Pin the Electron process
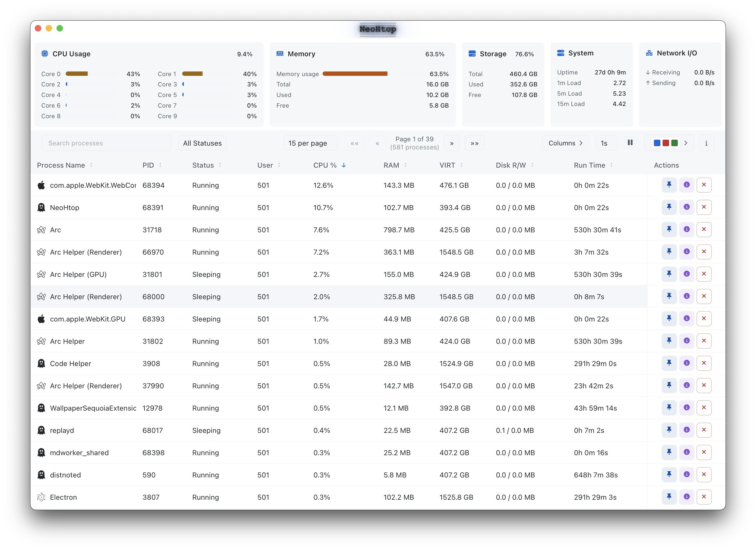The image size is (756, 550). coord(669,497)
